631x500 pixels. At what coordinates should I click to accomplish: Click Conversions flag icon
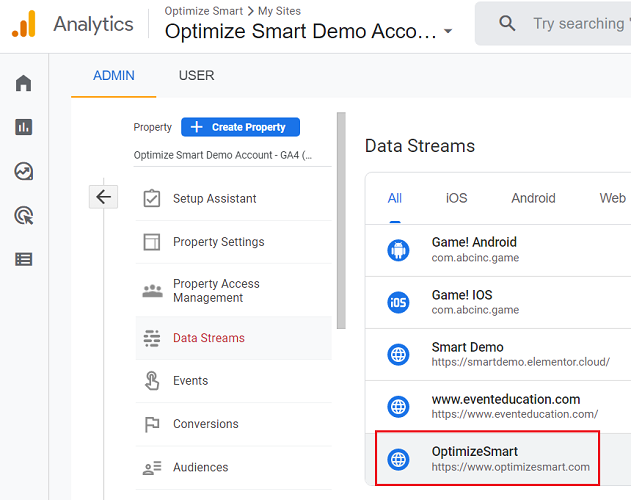point(152,424)
